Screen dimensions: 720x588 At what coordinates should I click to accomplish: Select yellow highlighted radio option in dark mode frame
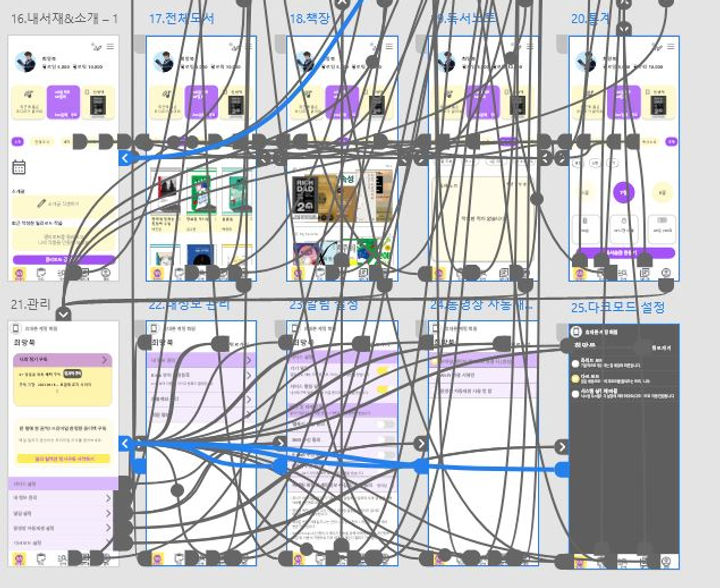pos(575,379)
